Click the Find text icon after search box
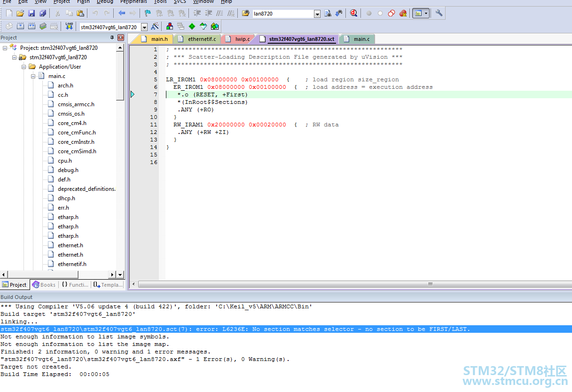This screenshot has height=392, width=572. pos(328,14)
